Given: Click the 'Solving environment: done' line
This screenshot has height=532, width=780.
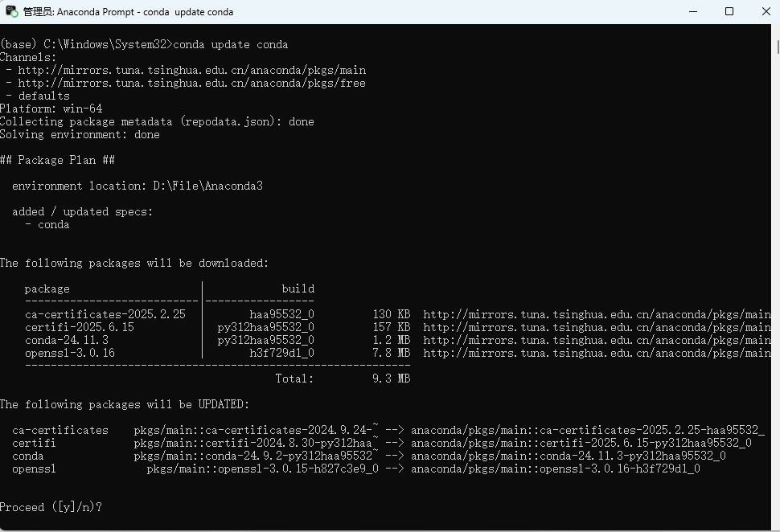Looking at the screenshot, I should 80,135.
